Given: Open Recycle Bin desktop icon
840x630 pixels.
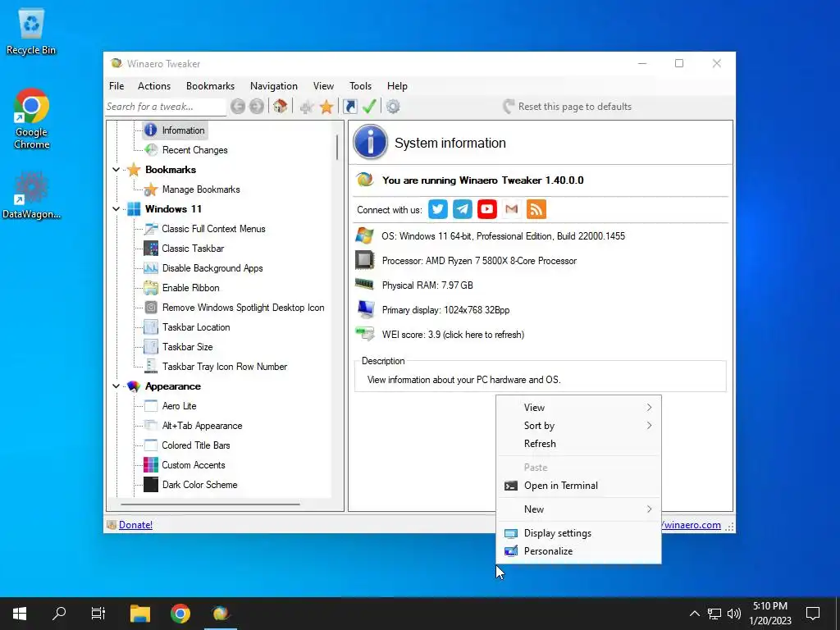Looking at the screenshot, I should pos(31,32).
